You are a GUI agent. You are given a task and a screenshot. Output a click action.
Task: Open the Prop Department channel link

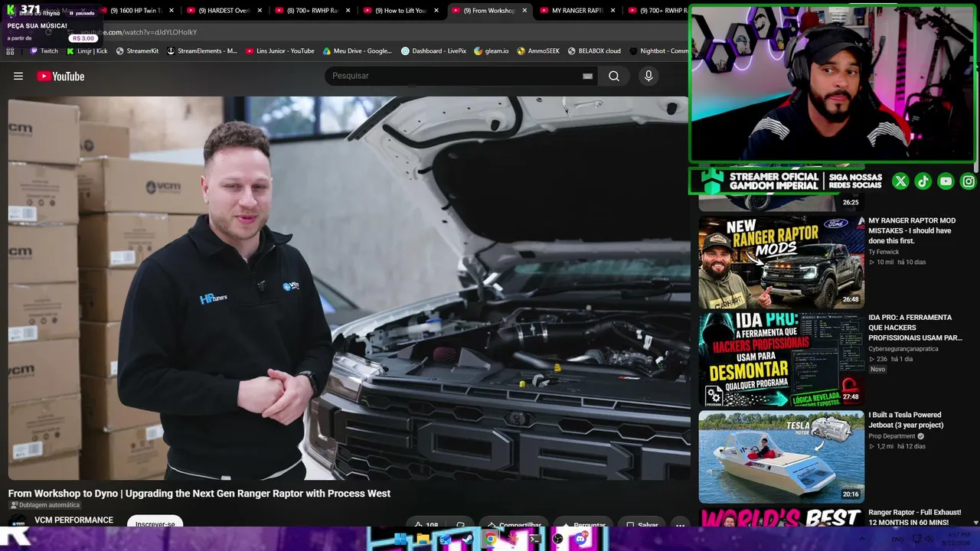point(892,436)
